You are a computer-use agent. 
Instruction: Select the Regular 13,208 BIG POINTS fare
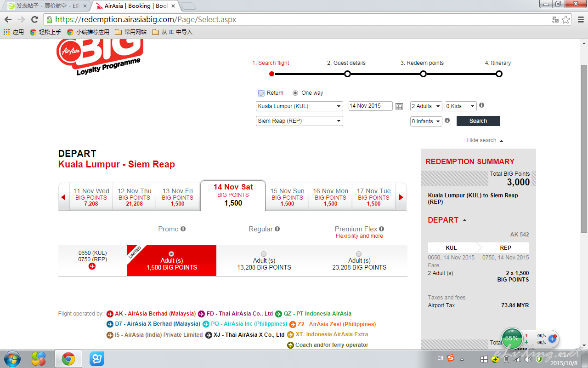[264, 254]
